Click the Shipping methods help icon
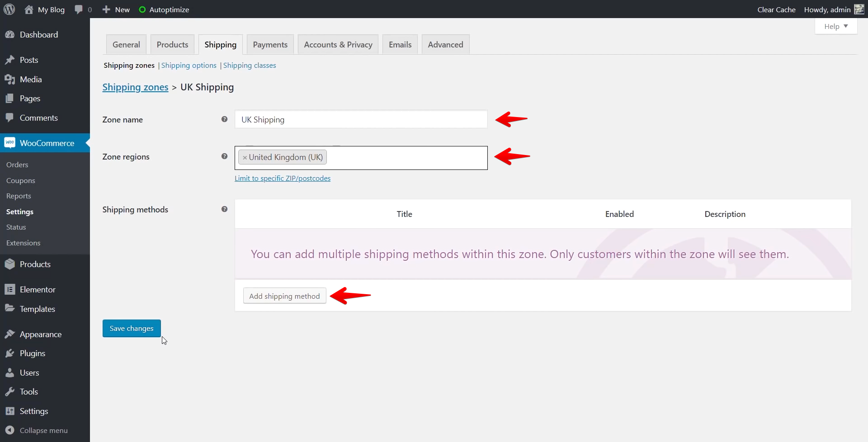Viewport: 868px width, 442px height. pos(224,209)
